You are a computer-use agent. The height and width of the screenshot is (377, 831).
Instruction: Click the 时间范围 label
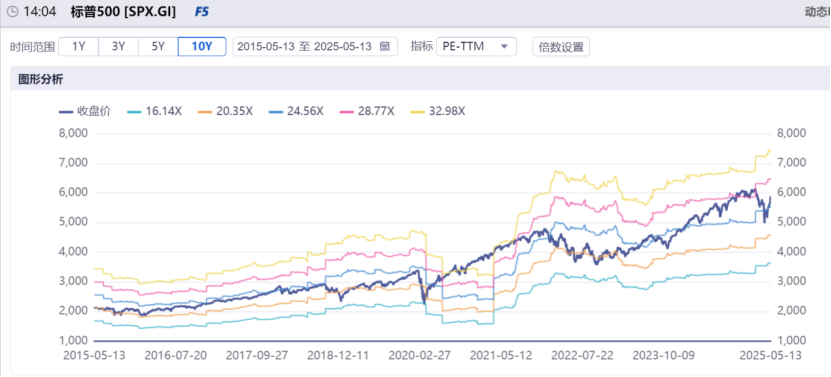[x=32, y=46]
